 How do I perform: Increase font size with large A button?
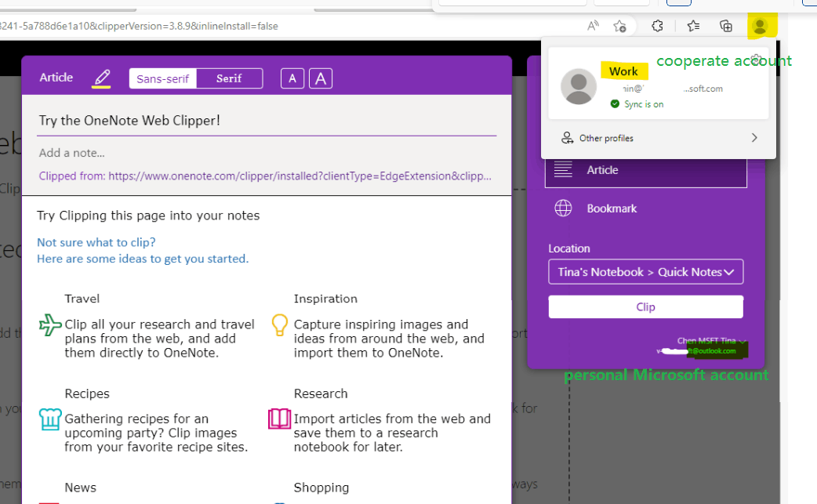click(321, 78)
